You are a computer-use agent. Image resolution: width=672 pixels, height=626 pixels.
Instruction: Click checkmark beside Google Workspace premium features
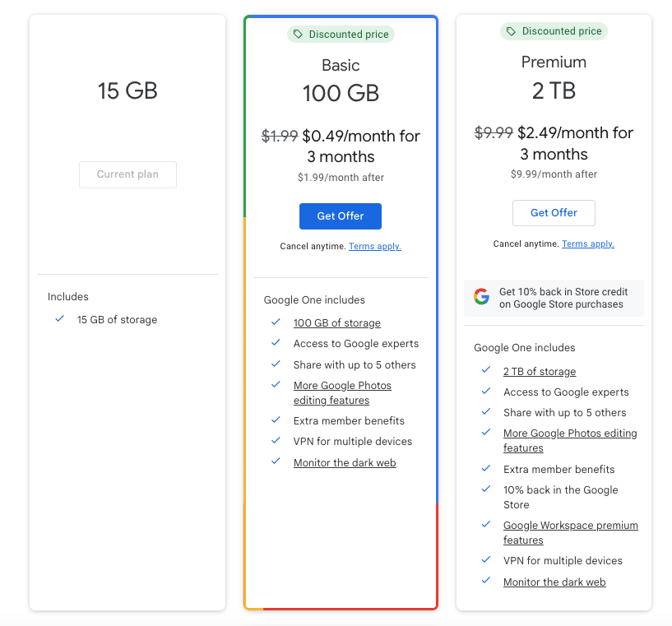(486, 525)
